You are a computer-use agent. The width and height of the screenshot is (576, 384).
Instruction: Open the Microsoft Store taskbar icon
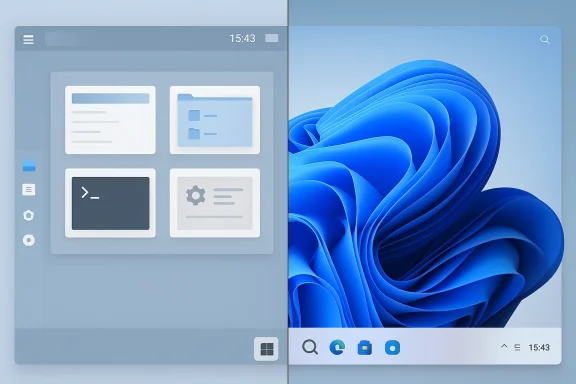coord(365,348)
